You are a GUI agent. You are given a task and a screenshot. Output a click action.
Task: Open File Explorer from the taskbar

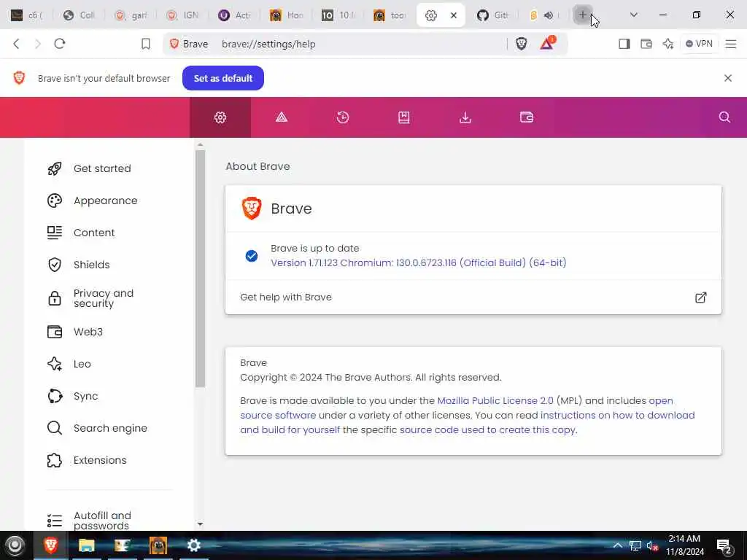click(86, 545)
